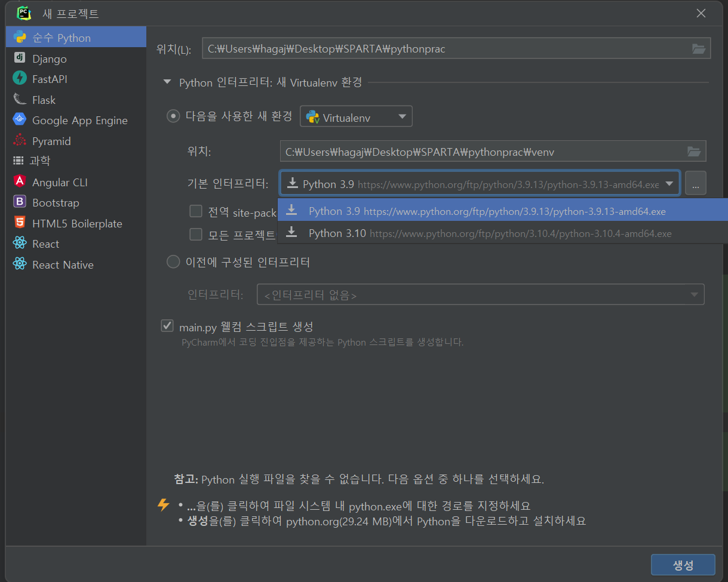This screenshot has width=728, height=582.
Task: Pick HTML5 Boilerplate project type
Action: click(x=76, y=223)
